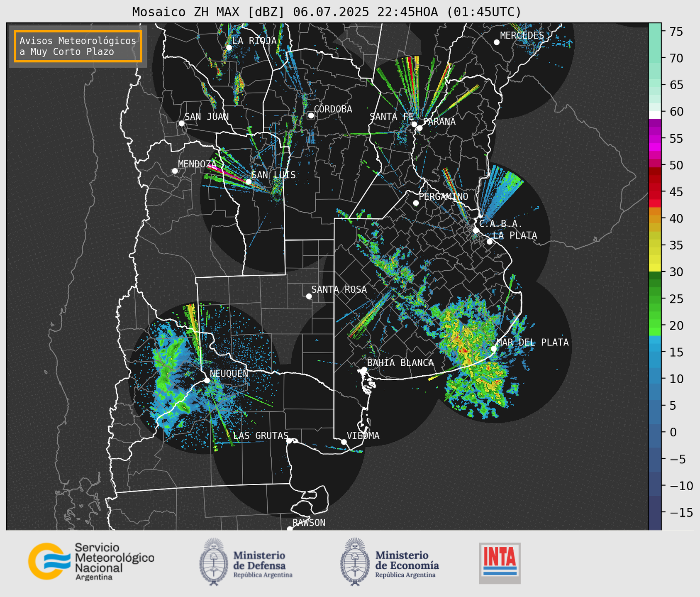Click the RAWSON city label
The width and height of the screenshot is (700, 597).
click(x=309, y=523)
